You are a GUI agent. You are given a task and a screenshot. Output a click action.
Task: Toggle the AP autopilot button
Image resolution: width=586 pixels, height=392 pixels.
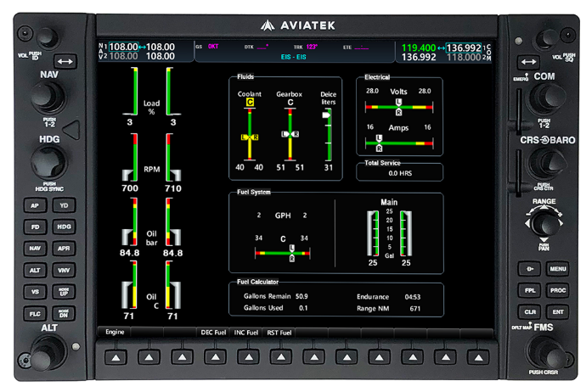(34, 205)
